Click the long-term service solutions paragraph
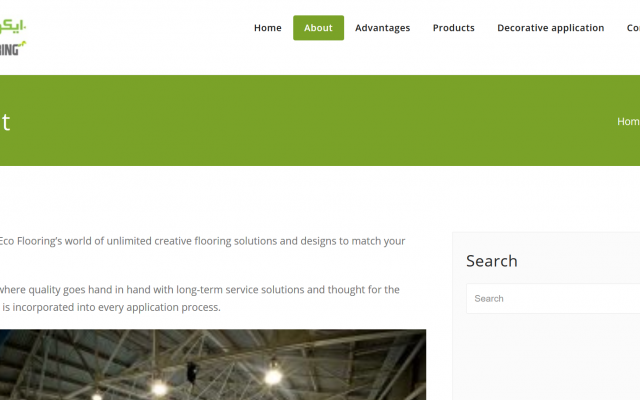Screen dimensions: 640x400 point(200,289)
